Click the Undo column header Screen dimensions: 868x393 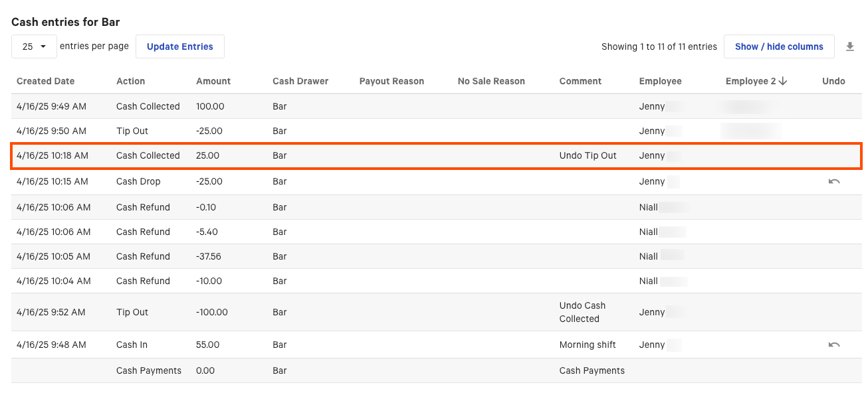(833, 81)
